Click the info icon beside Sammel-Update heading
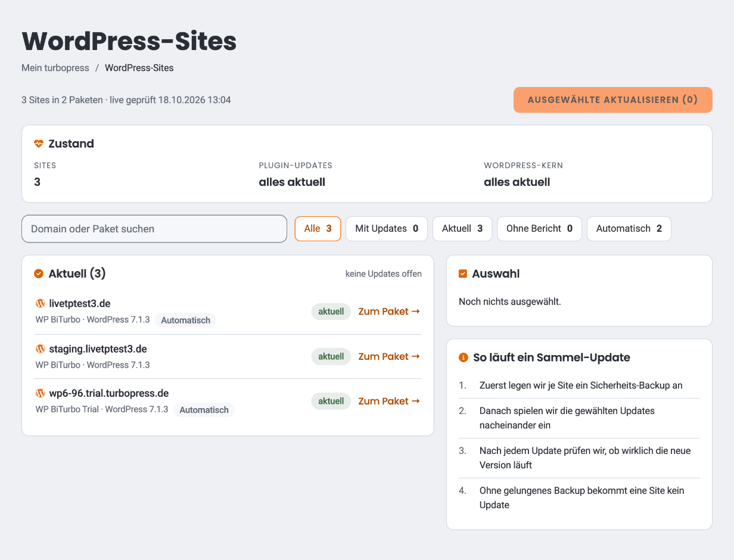The width and height of the screenshot is (734, 560). (463, 357)
